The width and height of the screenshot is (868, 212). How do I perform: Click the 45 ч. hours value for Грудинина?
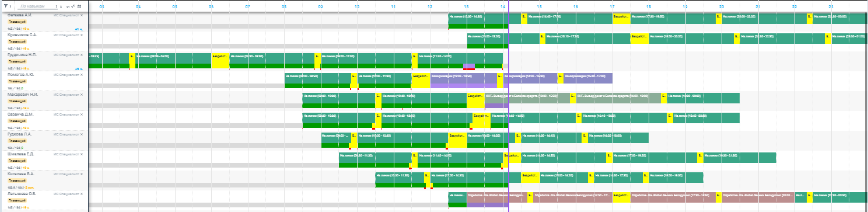[79, 68]
